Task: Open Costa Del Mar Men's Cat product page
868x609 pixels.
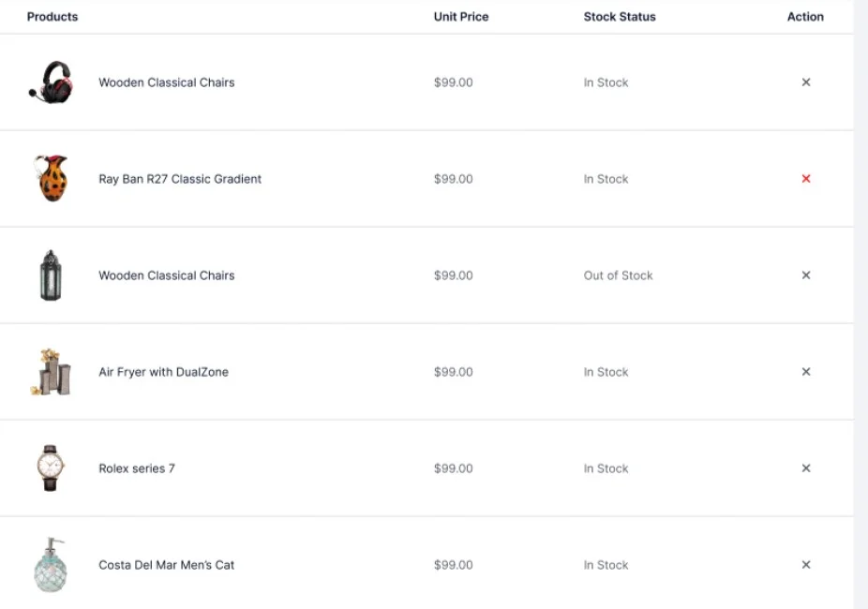Action: 166,565
